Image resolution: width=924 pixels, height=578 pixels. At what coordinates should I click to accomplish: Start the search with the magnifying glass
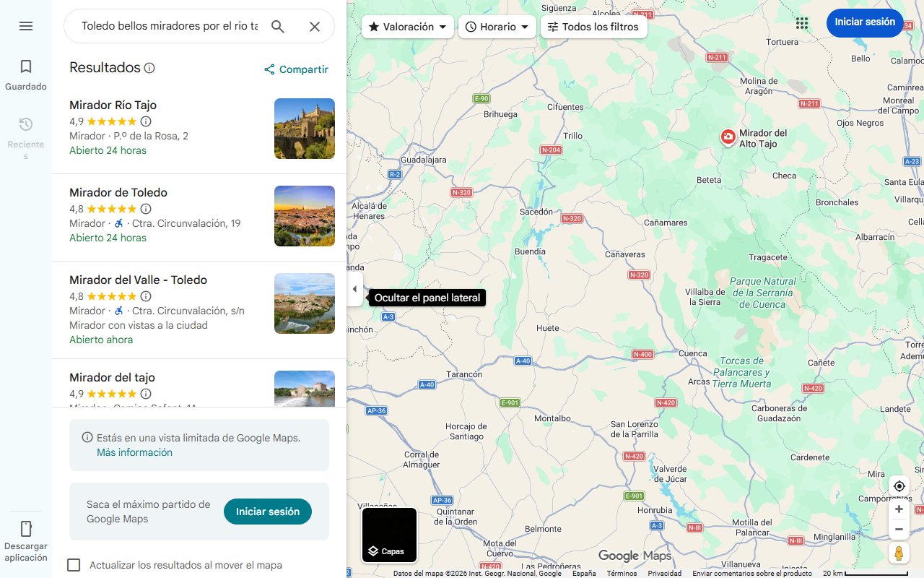(278, 26)
